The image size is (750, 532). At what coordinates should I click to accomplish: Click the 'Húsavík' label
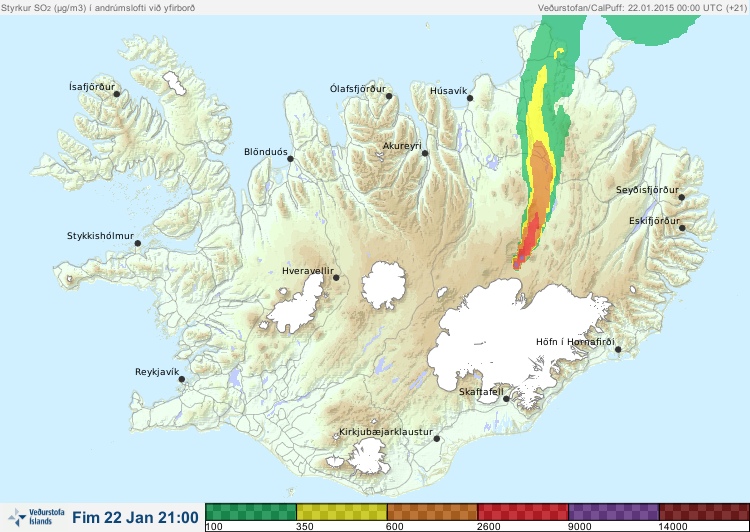[448, 90]
